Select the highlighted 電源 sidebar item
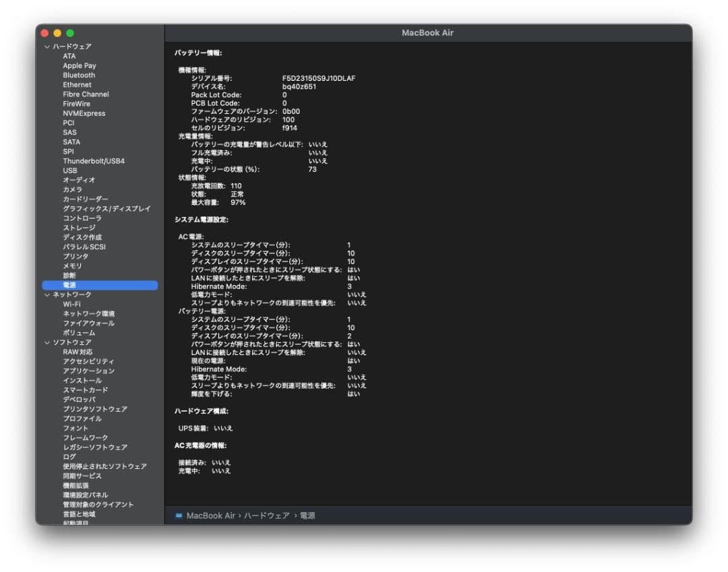 coord(69,285)
